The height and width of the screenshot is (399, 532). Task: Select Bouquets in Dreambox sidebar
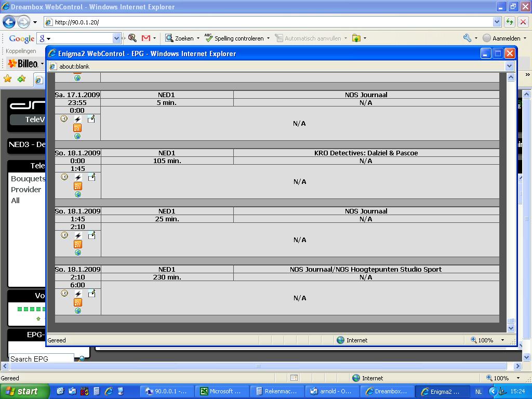click(28, 179)
